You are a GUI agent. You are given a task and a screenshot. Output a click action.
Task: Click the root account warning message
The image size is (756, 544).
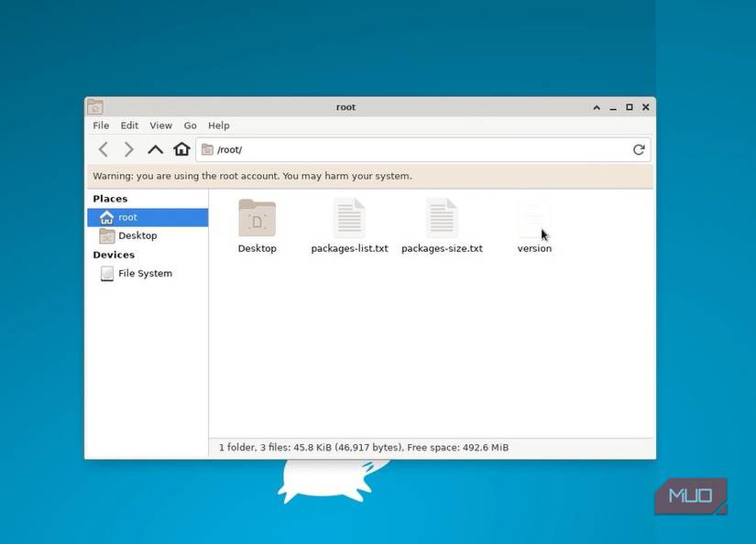click(253, 176)
